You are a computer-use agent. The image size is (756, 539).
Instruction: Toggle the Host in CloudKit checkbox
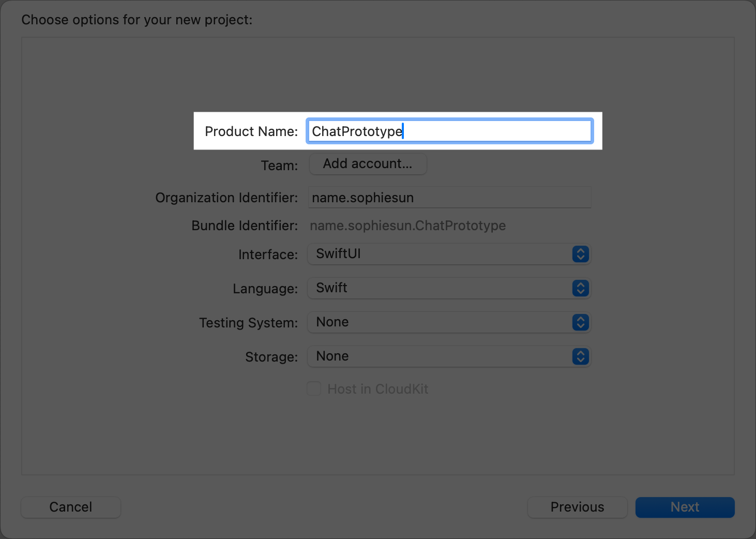pyautogui.click(x=314, y=389)
